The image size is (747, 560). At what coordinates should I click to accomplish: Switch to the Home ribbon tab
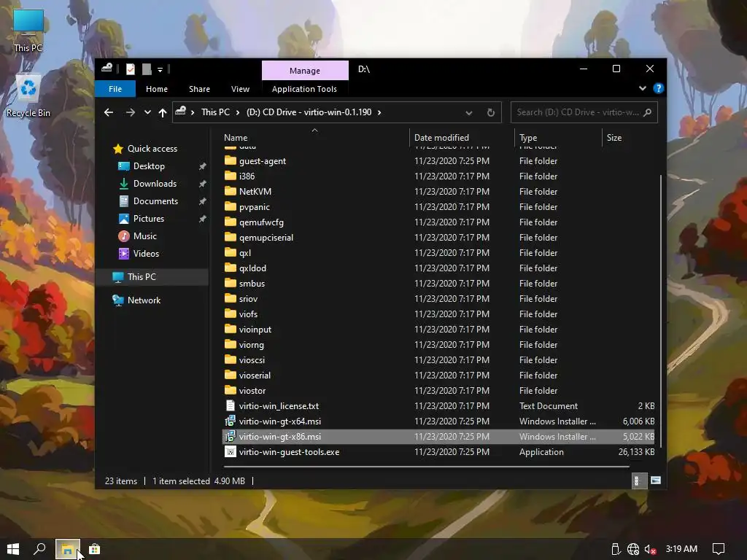coord(157,89)
